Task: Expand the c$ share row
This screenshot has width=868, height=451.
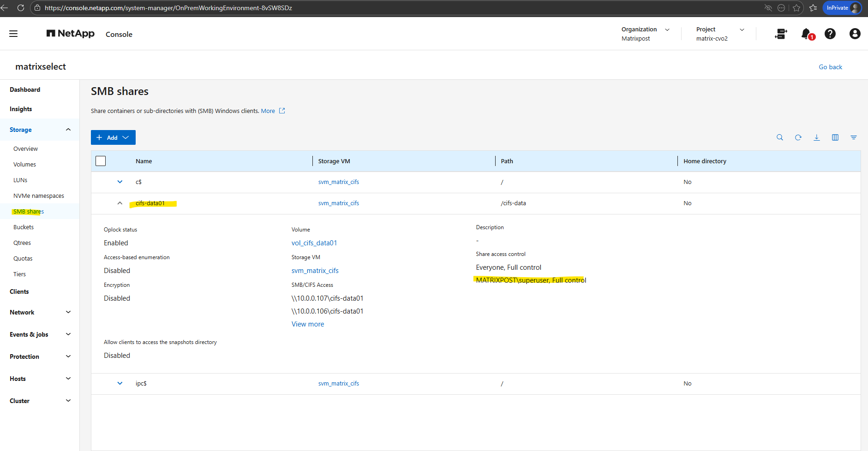Action: pos(120,182)
